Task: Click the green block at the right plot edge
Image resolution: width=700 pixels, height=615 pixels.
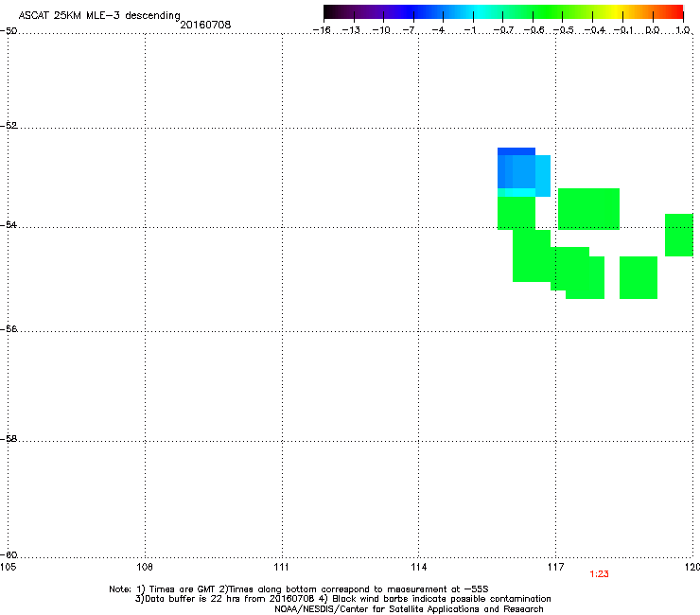Action: 679,235
